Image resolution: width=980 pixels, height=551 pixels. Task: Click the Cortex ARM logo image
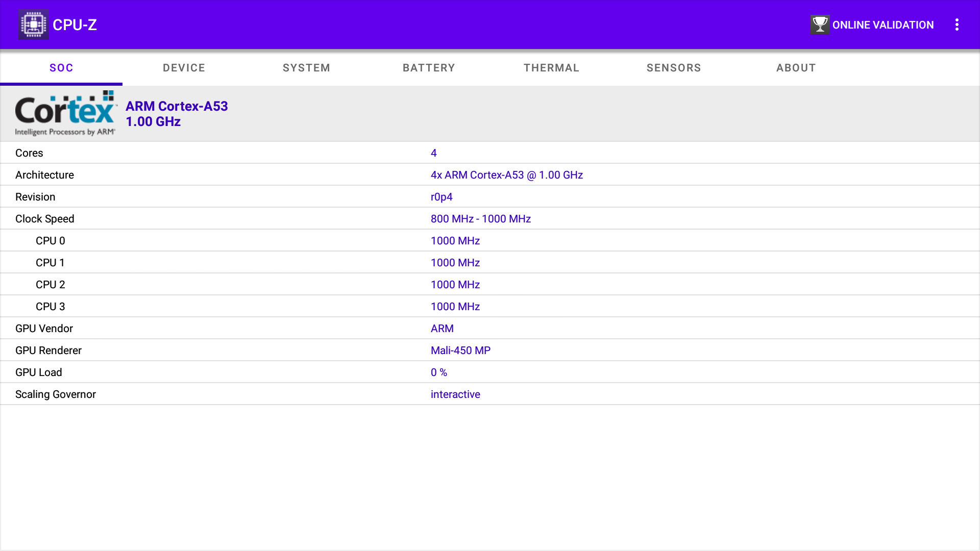(x=66, y=113)
